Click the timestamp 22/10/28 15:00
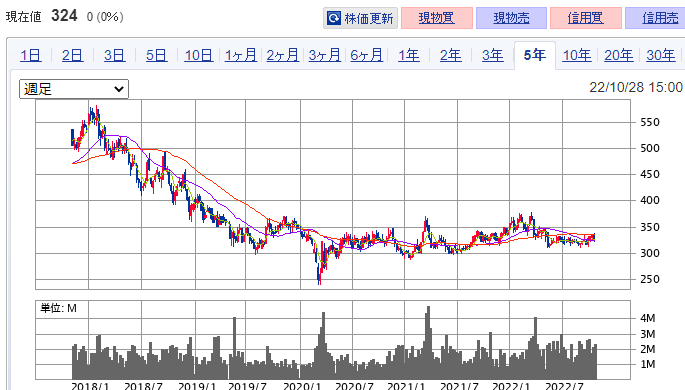Image resolution: width=685 pixels, height=390 pixels. pyautogui.click(x=636, y=87)
